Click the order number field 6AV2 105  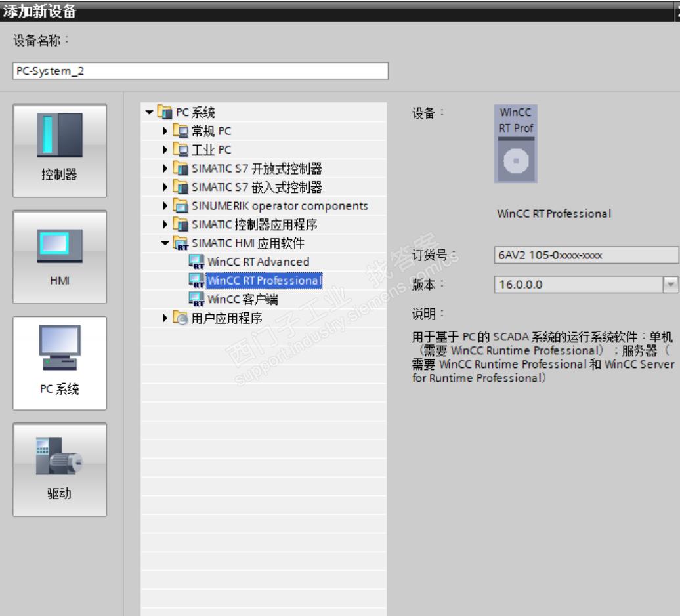pyautogui.click(x=586, y=255)
